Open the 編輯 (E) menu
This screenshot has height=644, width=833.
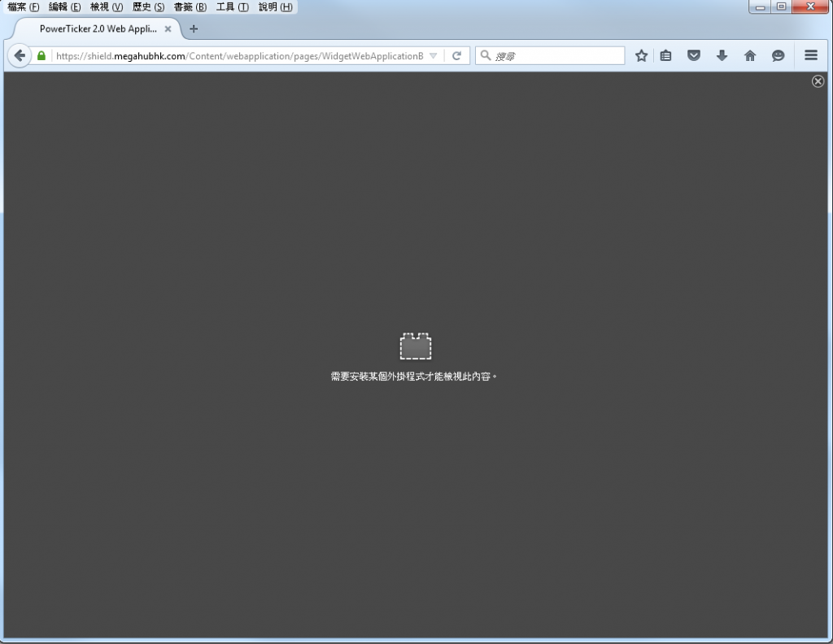[65, 7]
